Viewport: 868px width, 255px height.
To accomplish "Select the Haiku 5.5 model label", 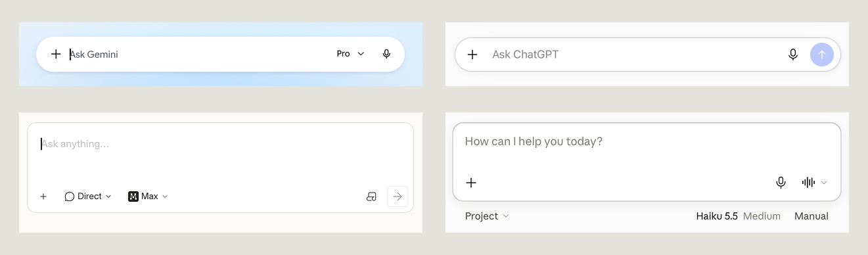I will (717, 216).
